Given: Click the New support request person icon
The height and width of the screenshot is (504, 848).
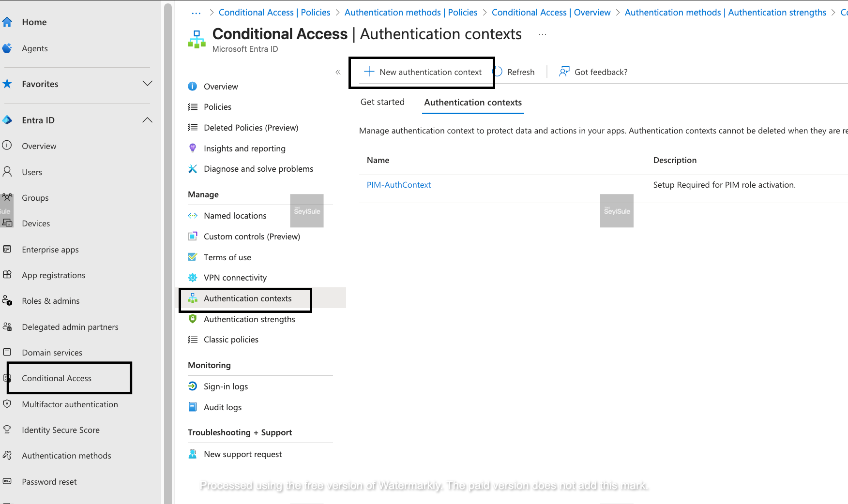Looking at the screenshot, I should (192, 454).
